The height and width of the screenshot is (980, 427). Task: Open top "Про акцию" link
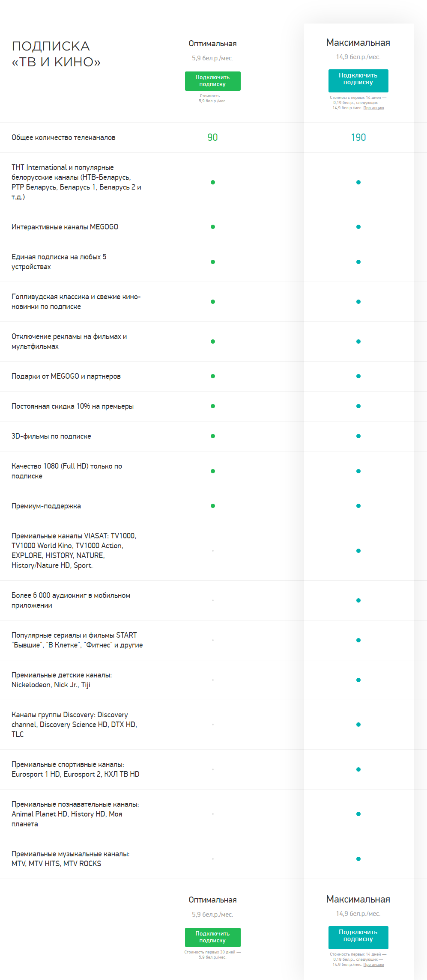373,108
